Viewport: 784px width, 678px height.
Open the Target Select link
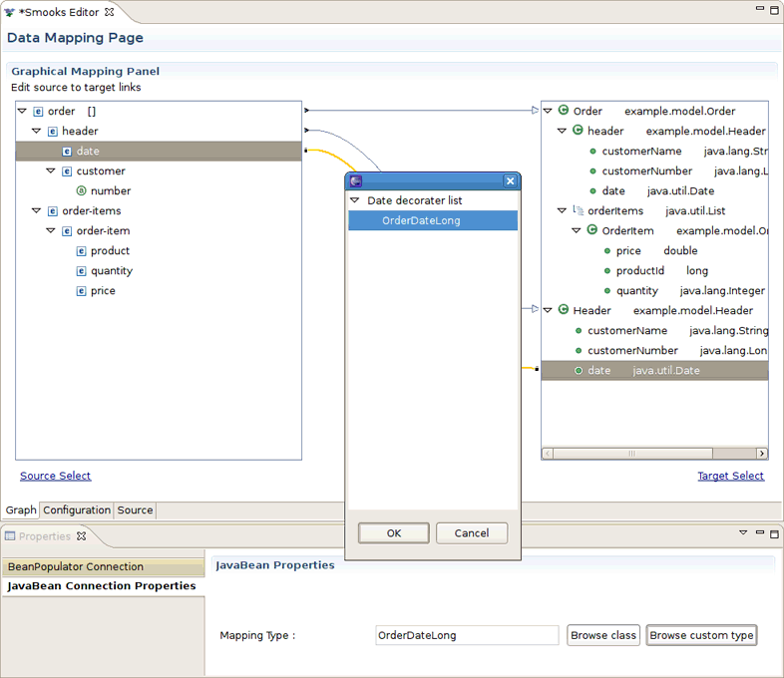point(730,476)
